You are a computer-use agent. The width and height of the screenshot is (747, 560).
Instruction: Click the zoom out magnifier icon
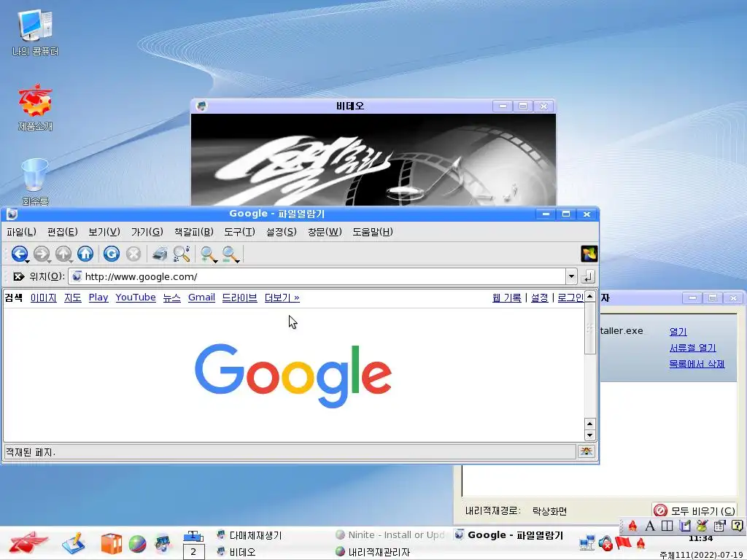tap(230, 254)
